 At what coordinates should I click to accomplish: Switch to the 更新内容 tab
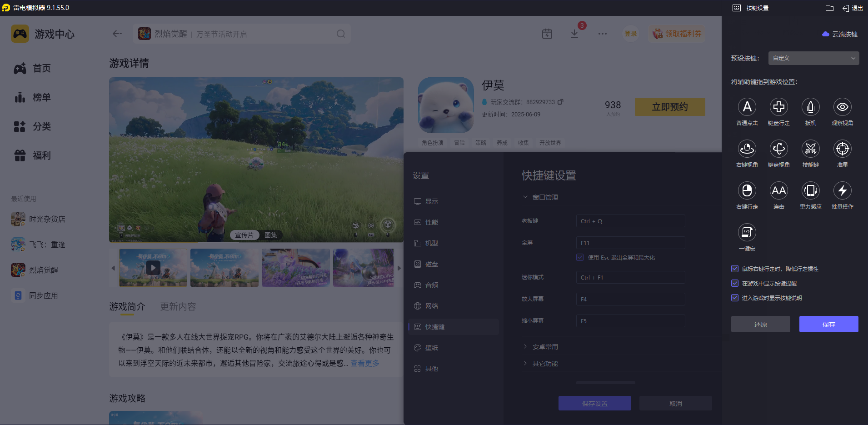178,306
